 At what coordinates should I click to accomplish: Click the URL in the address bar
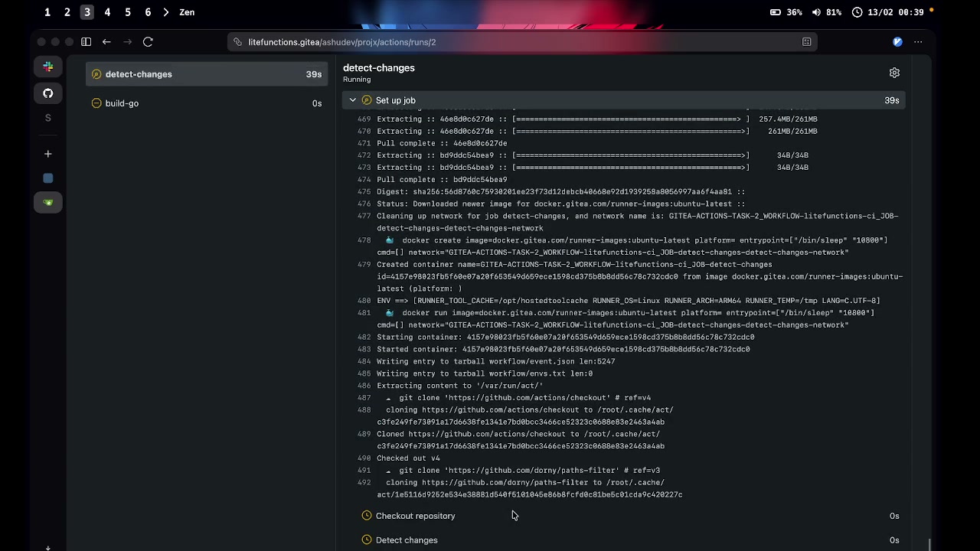pos(341,42)
